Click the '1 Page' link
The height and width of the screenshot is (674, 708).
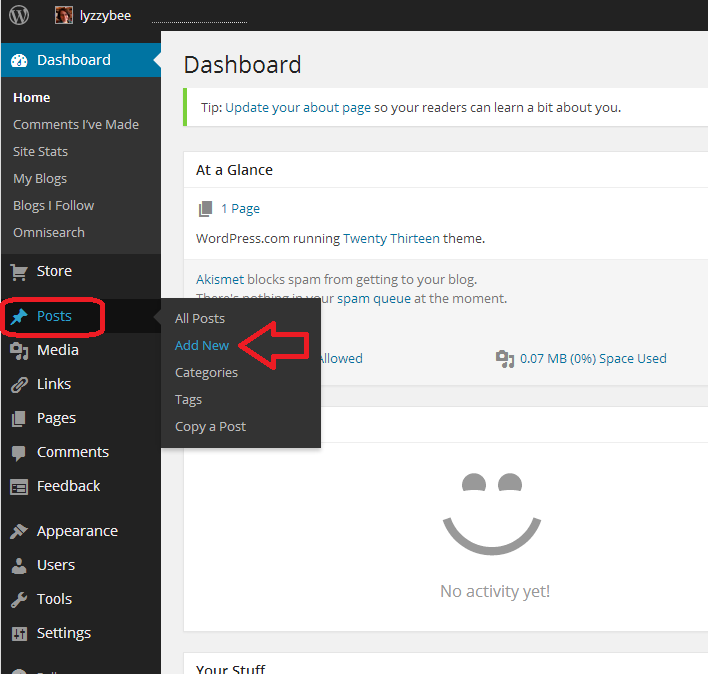240,208
